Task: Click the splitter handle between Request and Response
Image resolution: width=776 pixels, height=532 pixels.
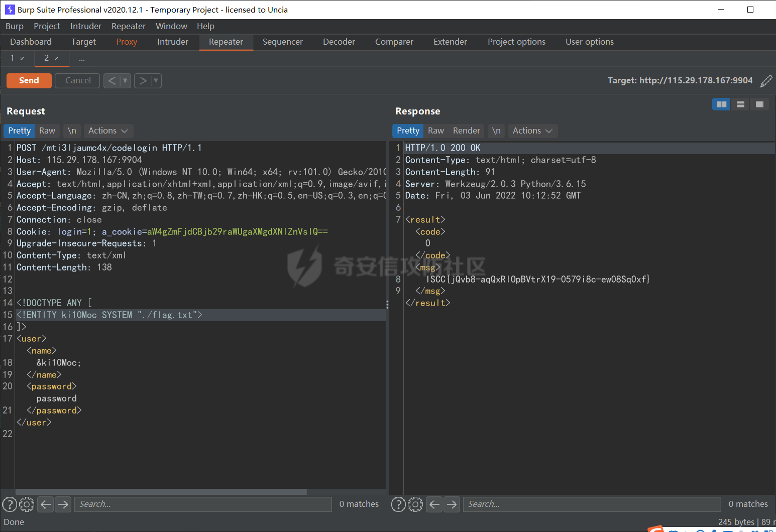Action: coord(387,304)
